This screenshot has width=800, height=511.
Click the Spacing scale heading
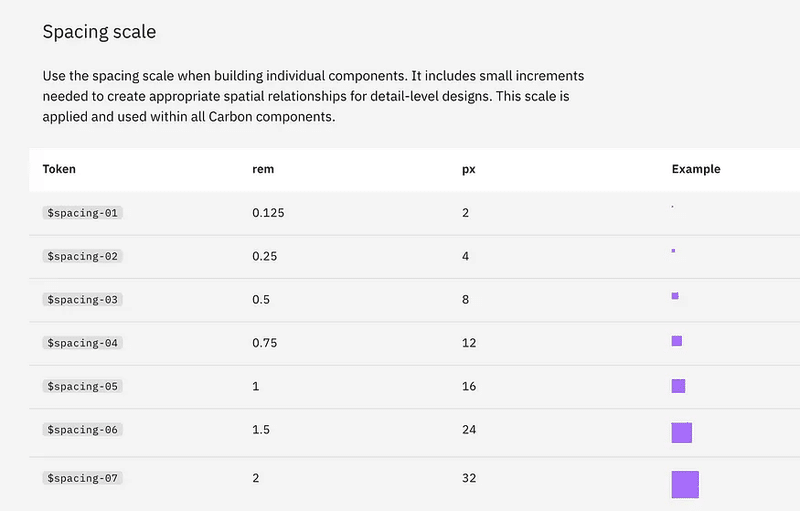click(x=99, y=32)
